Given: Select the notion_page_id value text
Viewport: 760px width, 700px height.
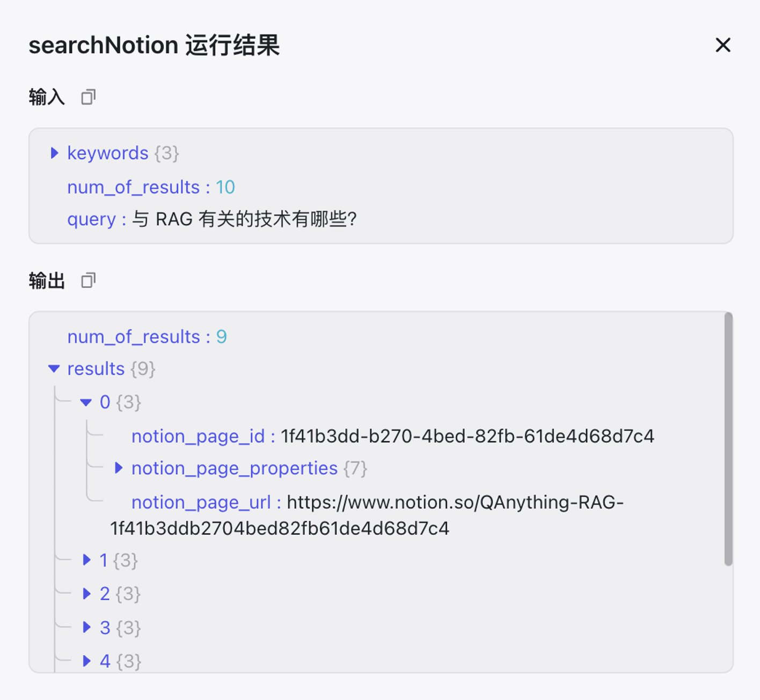Looking at the screenshot, I should pyautogui.click(x=467, y=436).
